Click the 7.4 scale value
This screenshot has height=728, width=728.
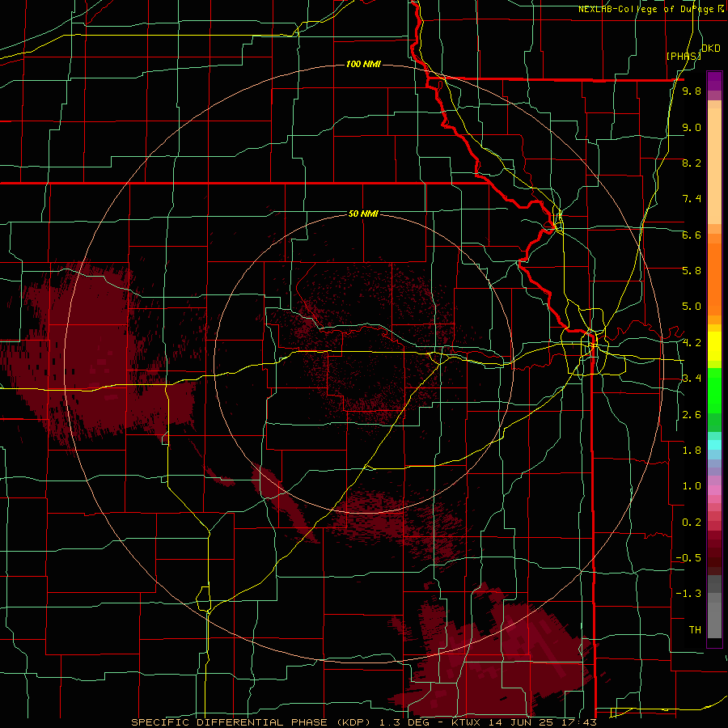coord(692,199)
